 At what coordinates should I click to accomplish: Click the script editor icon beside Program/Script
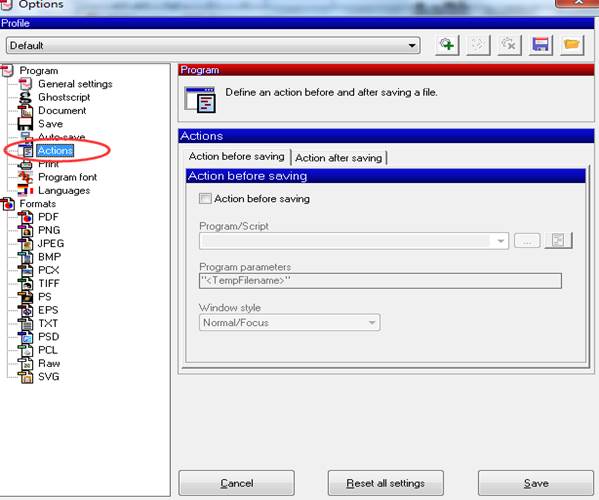[558, 241]
